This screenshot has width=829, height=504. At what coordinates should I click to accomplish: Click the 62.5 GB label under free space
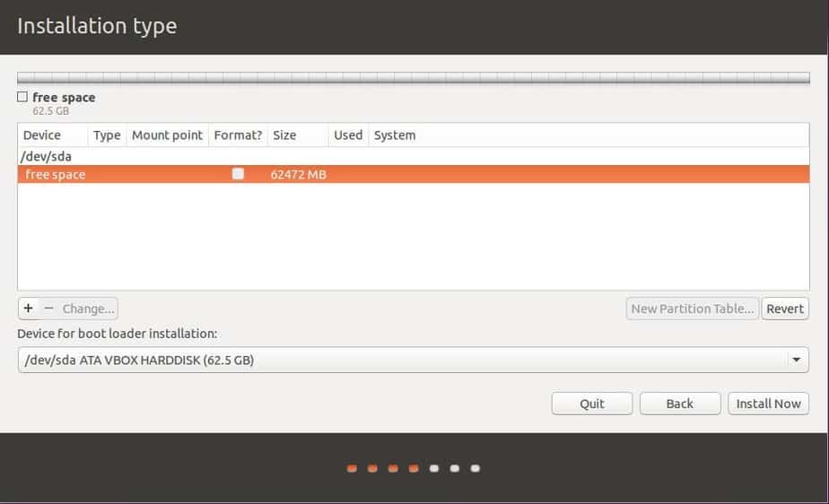51,111
